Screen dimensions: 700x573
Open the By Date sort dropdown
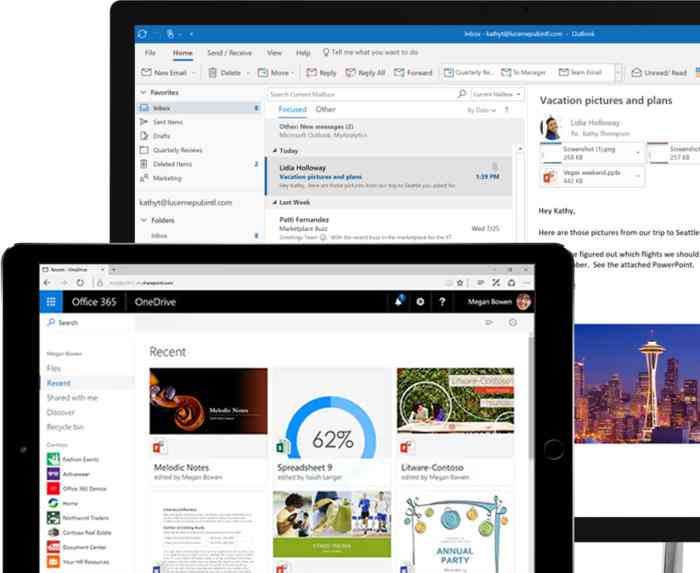click(x=481, y=110)
